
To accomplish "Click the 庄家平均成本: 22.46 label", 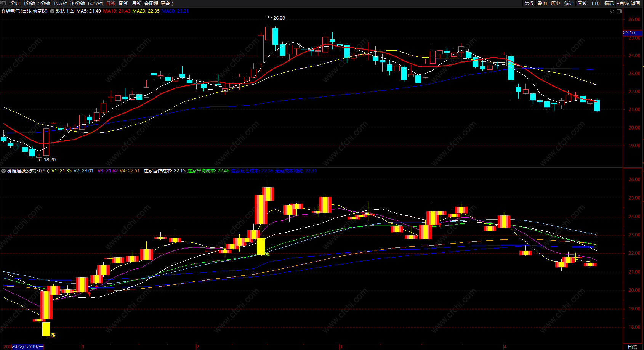I will click(x=208, y=171).
